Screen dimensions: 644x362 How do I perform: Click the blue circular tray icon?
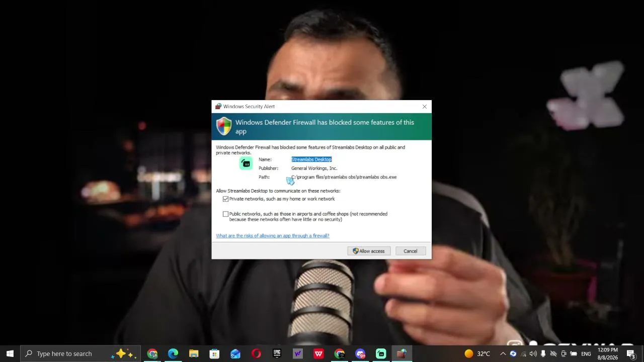(513, 353)
